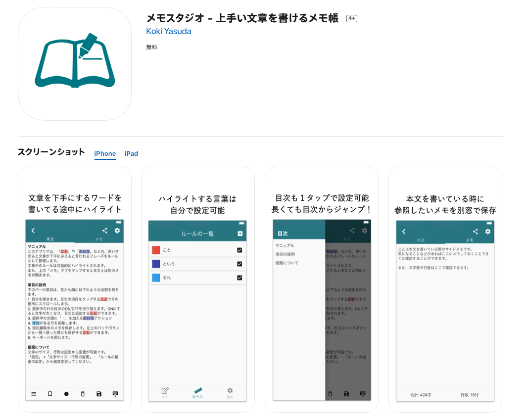The width and height of the screenshot is (528, 420).
Task: Tap keyboard hide icon in first screenshot
Action: [115, 394]
